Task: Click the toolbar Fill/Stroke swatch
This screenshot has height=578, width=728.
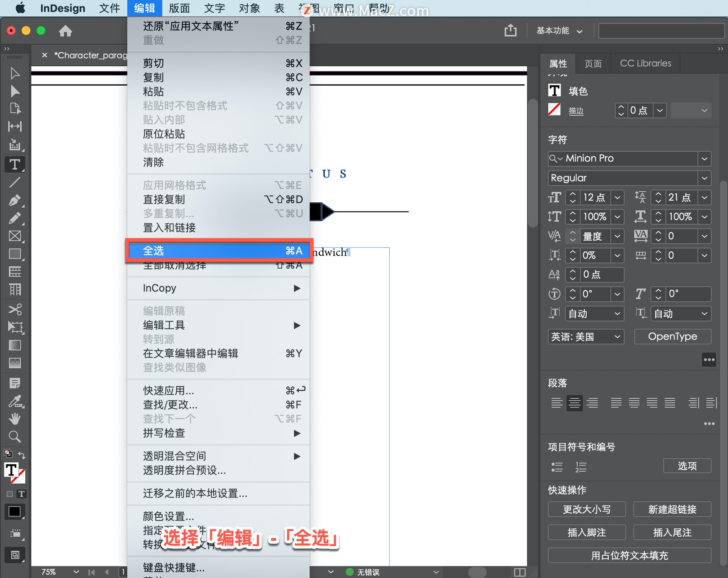Action: tap(14, 473)
